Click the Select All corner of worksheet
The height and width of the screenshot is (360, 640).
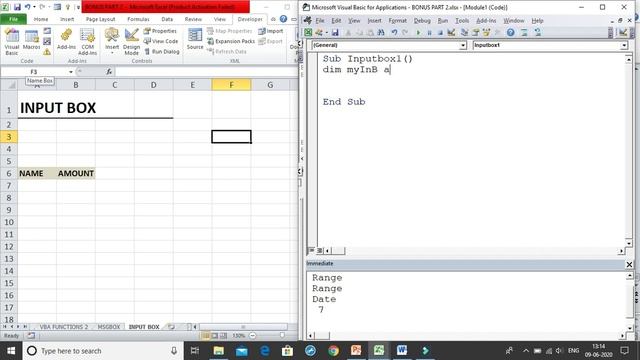tap(9, 85)
